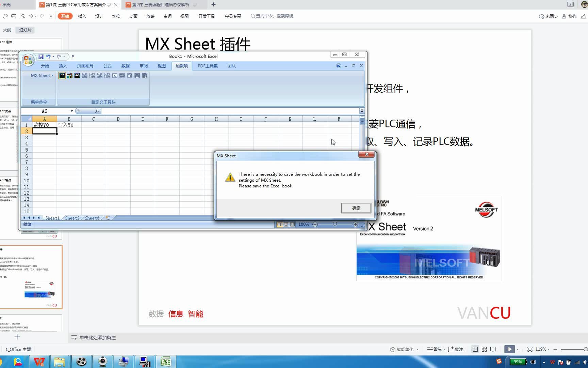The width and height of the screenshot is (588, 368).
Task: Click the third MX Sheet toolbar icon
Action: (77, 76)
